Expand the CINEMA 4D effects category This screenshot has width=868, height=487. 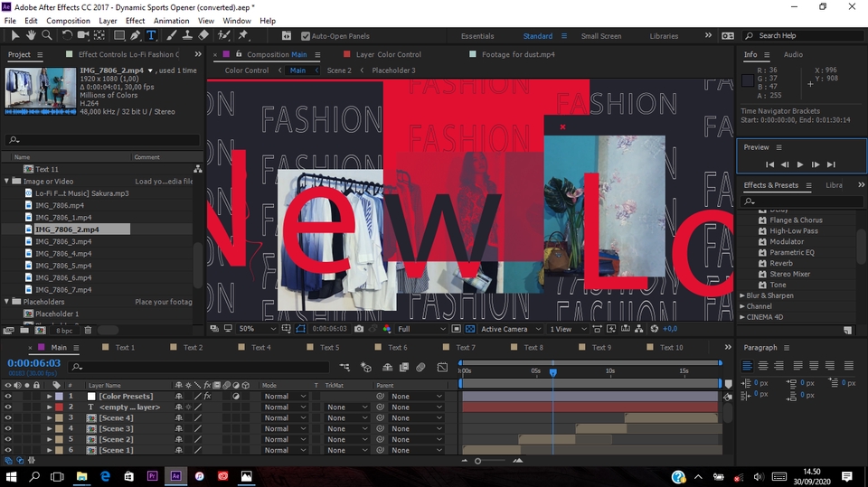[742, 317]
